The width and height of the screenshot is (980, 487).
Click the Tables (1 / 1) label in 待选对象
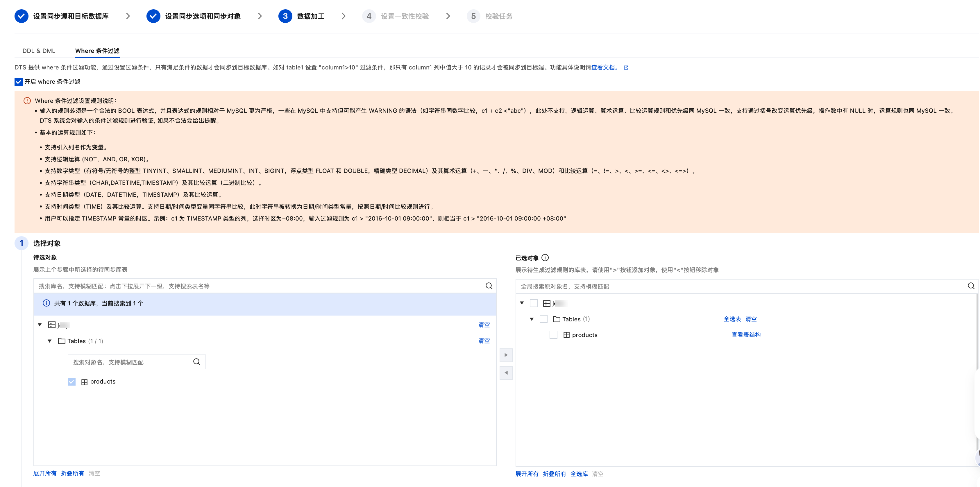click(85, 341)
